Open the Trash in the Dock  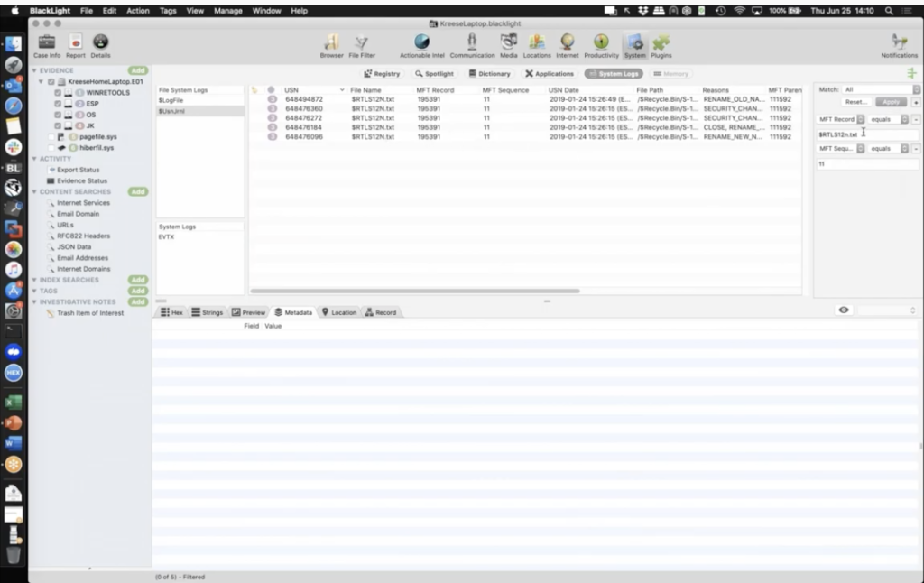13,554
